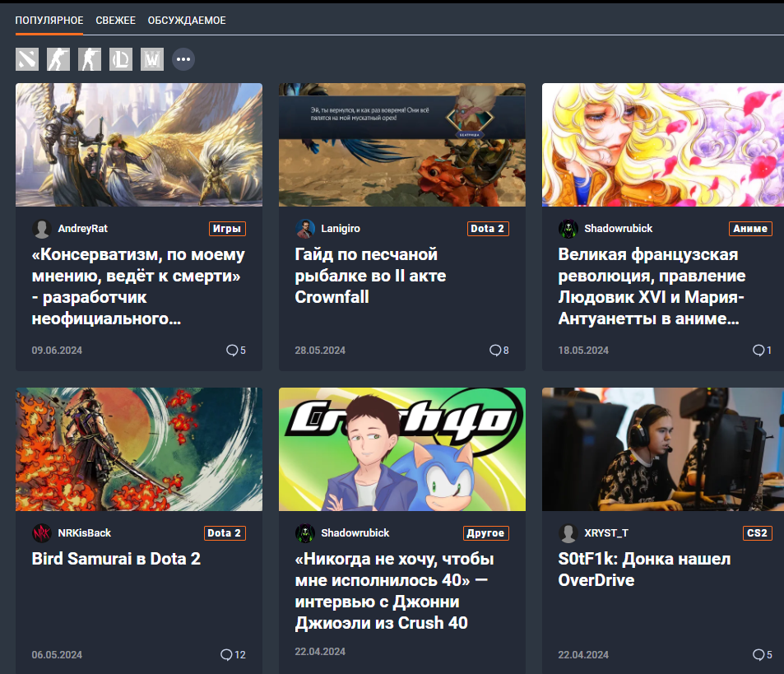Image resolution: width=784 pixels, height=674 pixels.
Task: Open the Великая французская революция article
Action: point(652,286)
